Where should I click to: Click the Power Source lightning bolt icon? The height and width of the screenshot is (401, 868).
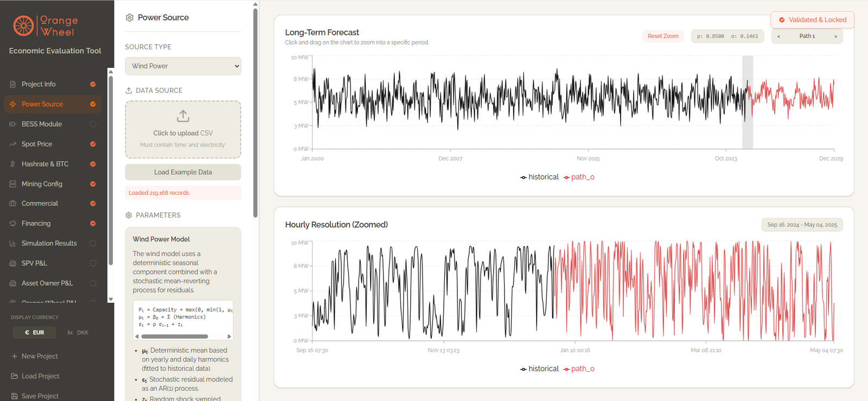tap(12, 104)
